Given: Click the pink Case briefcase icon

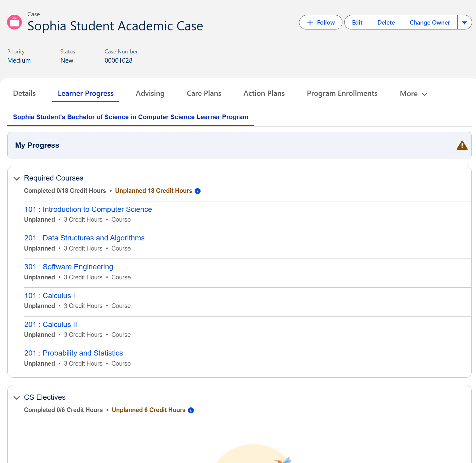Looking at the screenshot, I should (x=14, y=22).
